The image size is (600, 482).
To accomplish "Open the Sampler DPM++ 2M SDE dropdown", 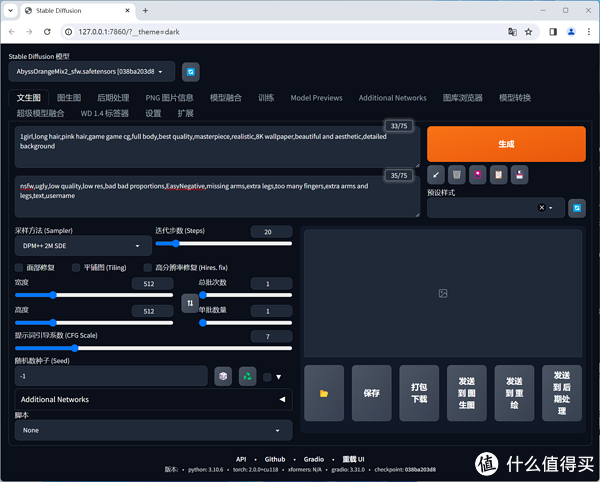I will coord(83,246).
